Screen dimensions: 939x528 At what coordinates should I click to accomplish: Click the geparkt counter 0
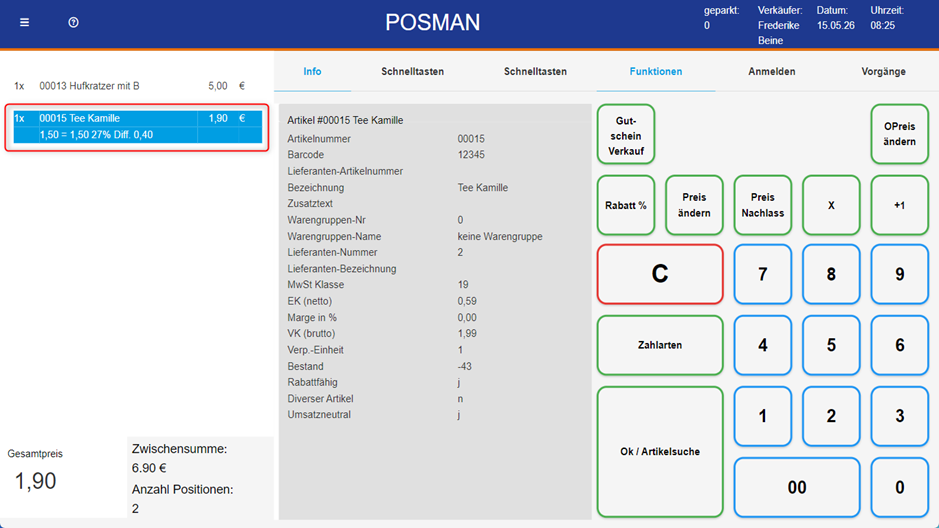tap(707, 26)
